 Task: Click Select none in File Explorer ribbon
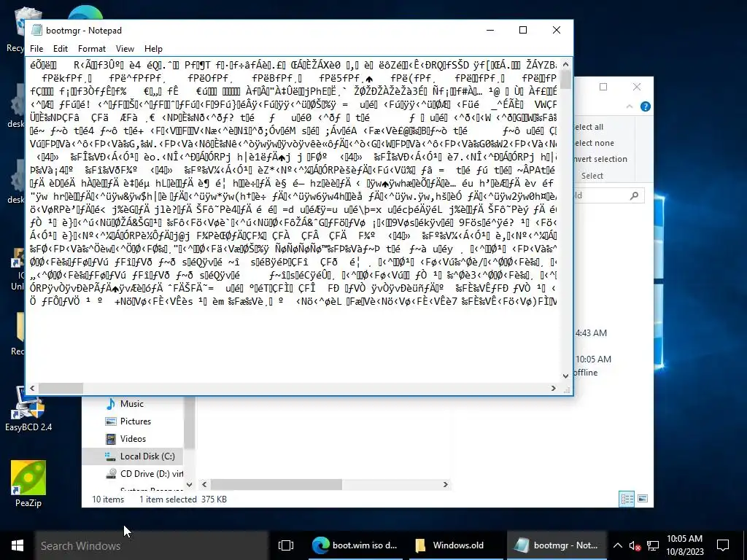(594, 143)
